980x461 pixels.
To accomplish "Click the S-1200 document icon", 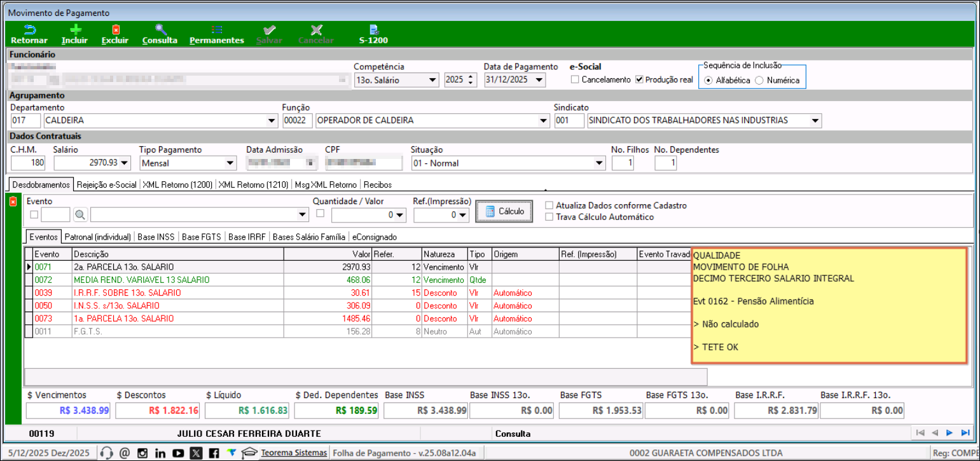I will click(373, 30).
